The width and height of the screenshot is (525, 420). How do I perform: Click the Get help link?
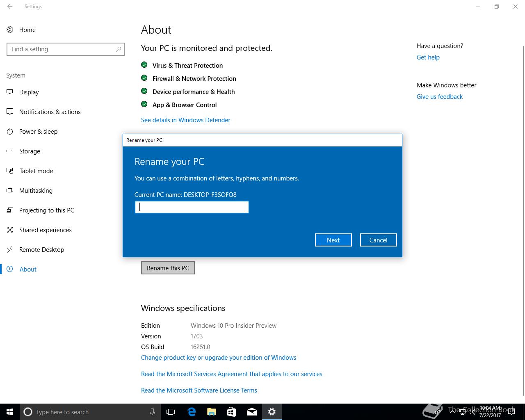tap(428, 57)
